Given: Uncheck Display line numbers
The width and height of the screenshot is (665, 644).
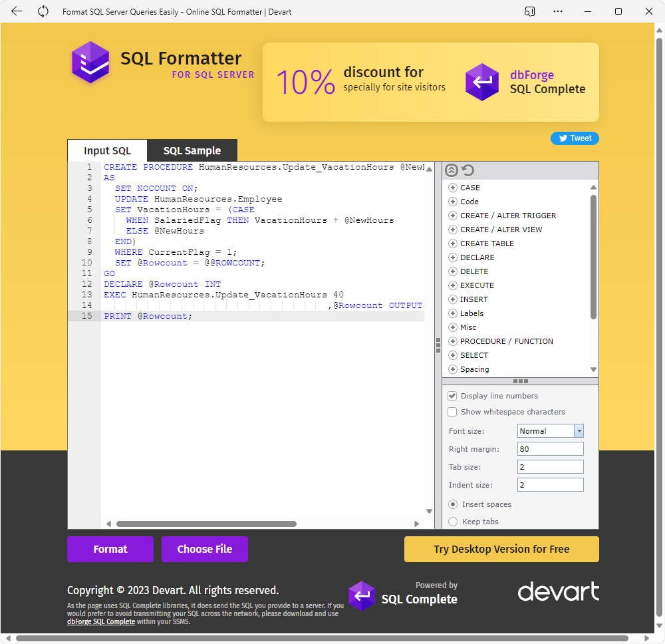Looking at the screenshot, I should [452, 396].
